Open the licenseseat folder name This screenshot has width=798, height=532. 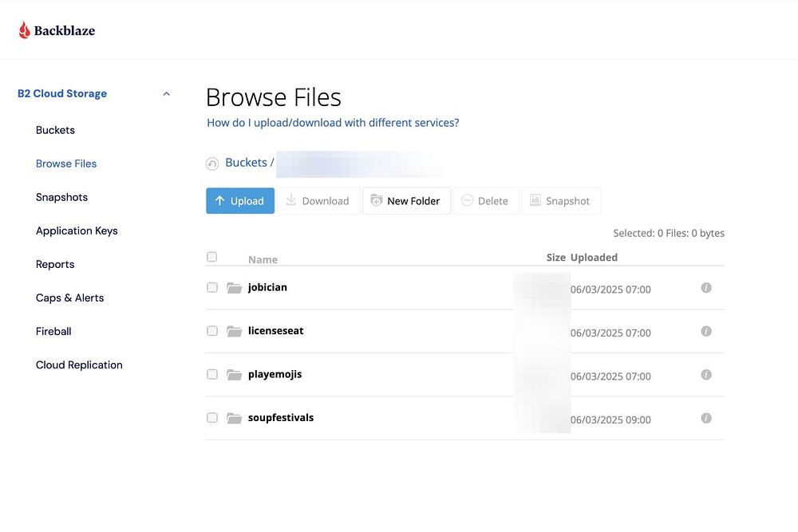[276, 330]
